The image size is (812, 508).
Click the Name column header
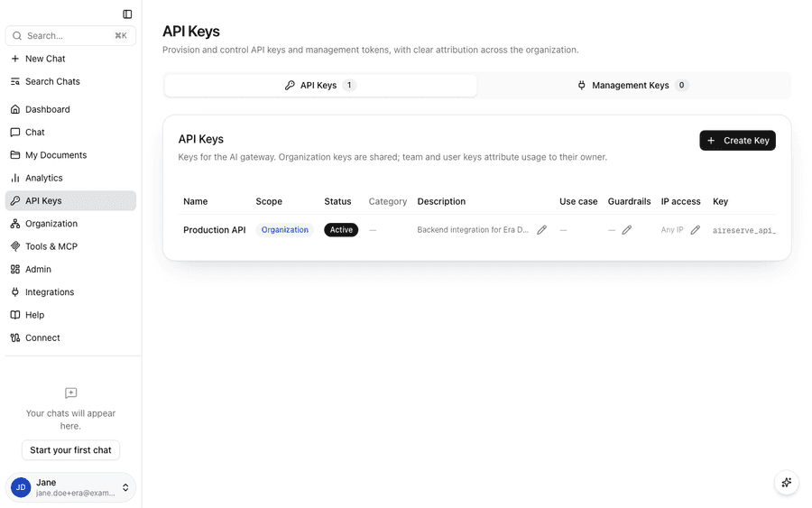195,201
